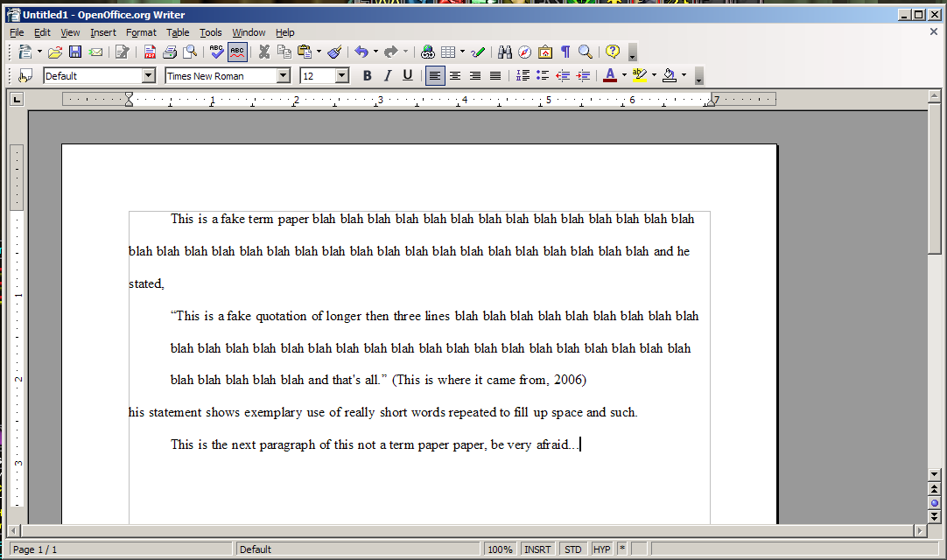Activate the Format Paintbrush

click(334, 52)
